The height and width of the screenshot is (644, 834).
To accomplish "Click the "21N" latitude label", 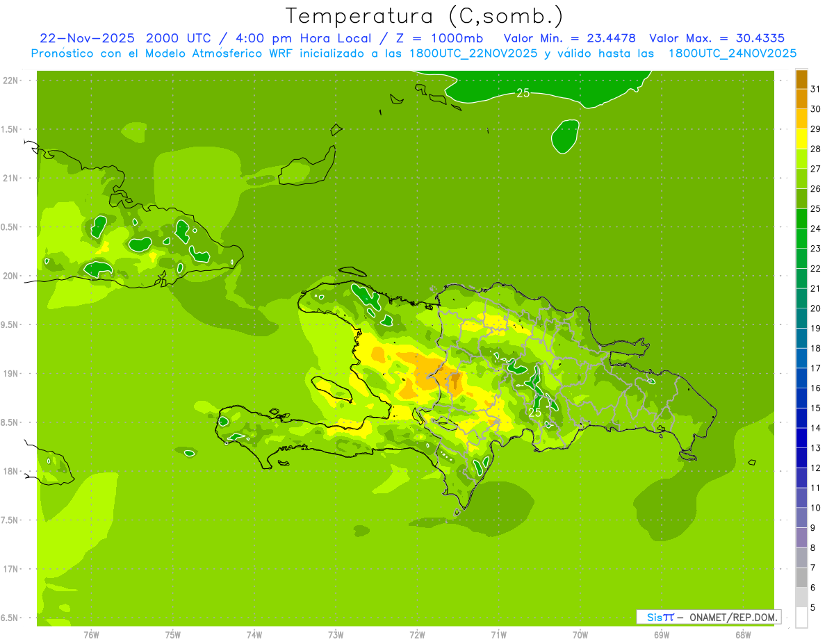I will click(x=10, y=179).
